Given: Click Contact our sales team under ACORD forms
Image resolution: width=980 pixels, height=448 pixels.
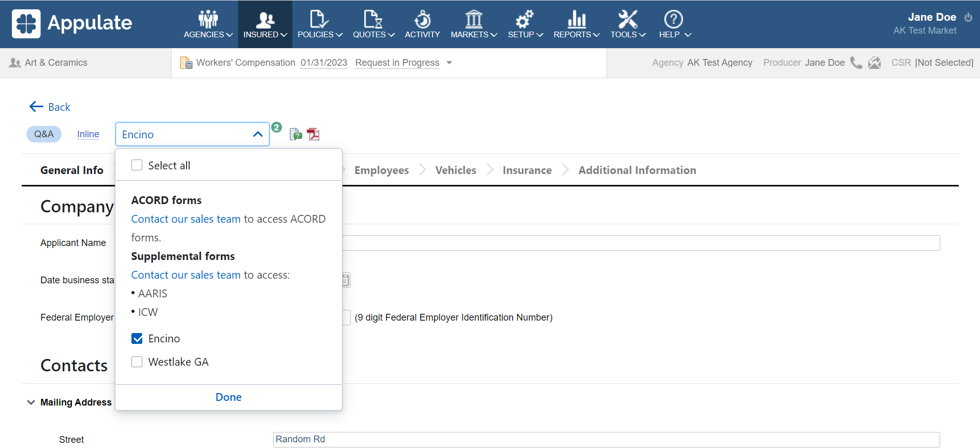Looking at the screenshot, I should click(x=186, y=219).
